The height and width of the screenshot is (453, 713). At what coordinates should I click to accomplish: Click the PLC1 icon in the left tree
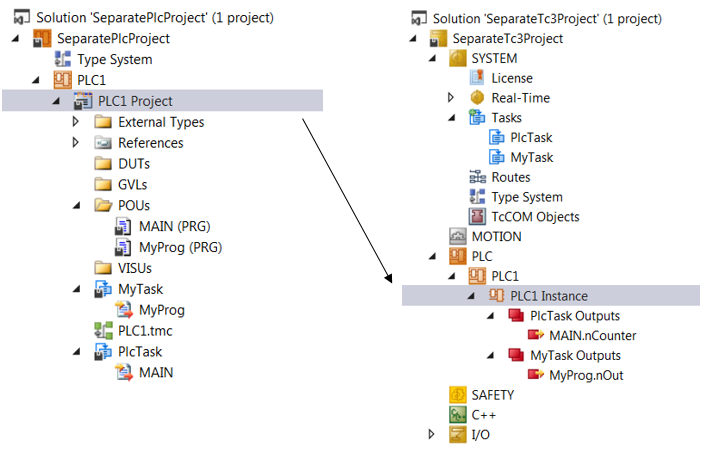pyautogui.click(x=63, y=80)
